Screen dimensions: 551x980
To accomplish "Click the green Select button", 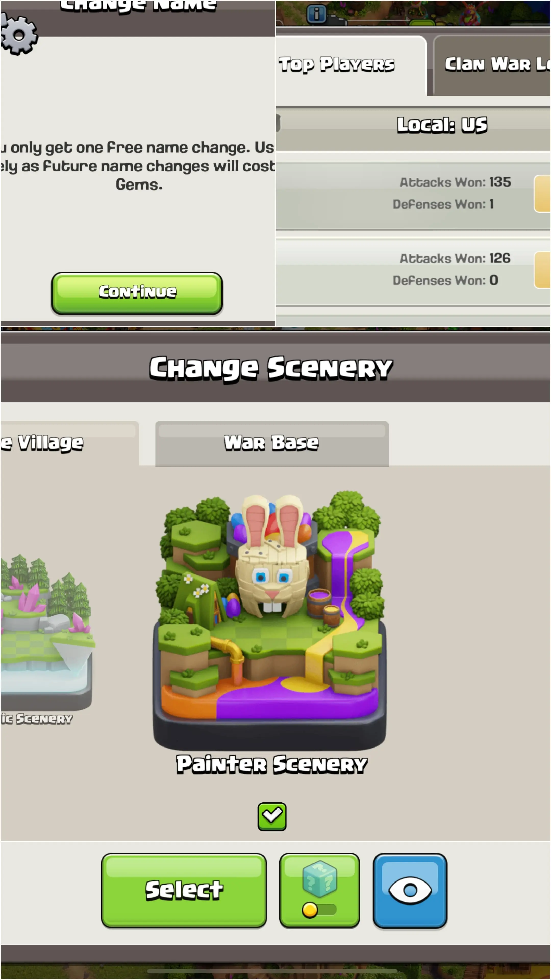I will tap(184, 891).
